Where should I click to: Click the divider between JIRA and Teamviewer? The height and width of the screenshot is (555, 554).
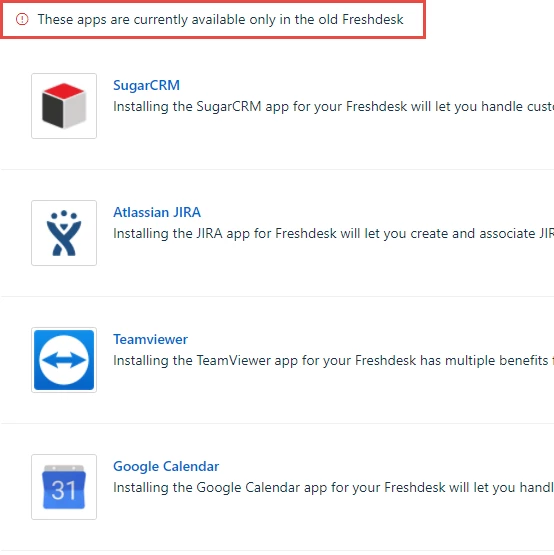coord(278,297)
